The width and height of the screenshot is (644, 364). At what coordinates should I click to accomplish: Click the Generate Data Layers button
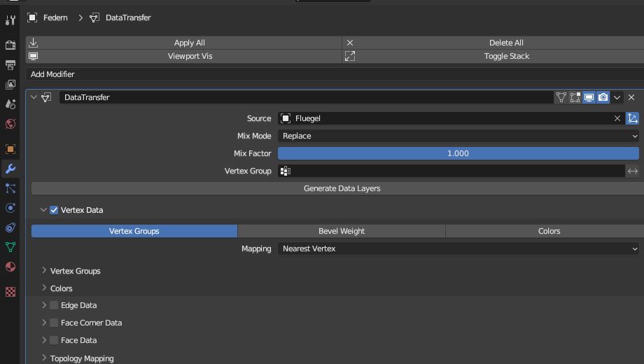tap(342, 188)
